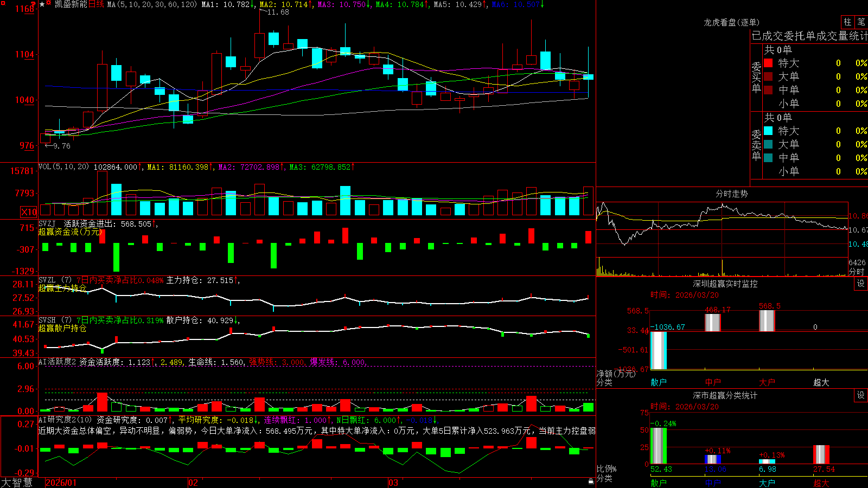Select the 分时走势 panel title
The width and height of the screenshot is (868, 488).
(731, 194)
